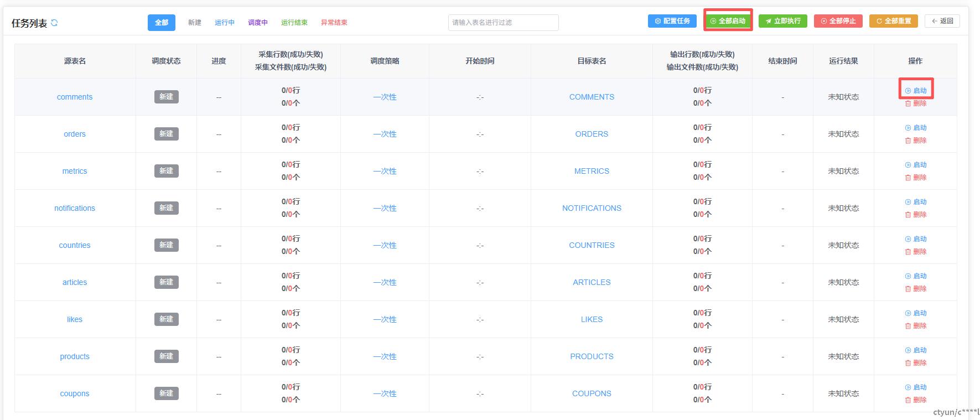Select the 全部 filter tab
980x420 pixels.
tap(162, 23)
